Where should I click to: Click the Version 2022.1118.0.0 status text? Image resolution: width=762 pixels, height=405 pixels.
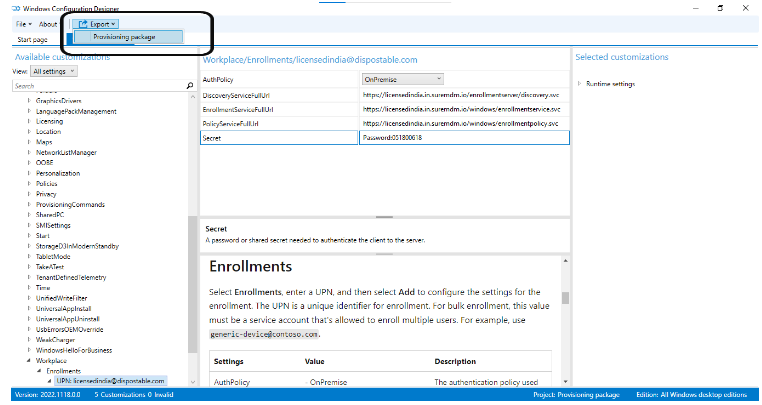[x=48, y=395]
